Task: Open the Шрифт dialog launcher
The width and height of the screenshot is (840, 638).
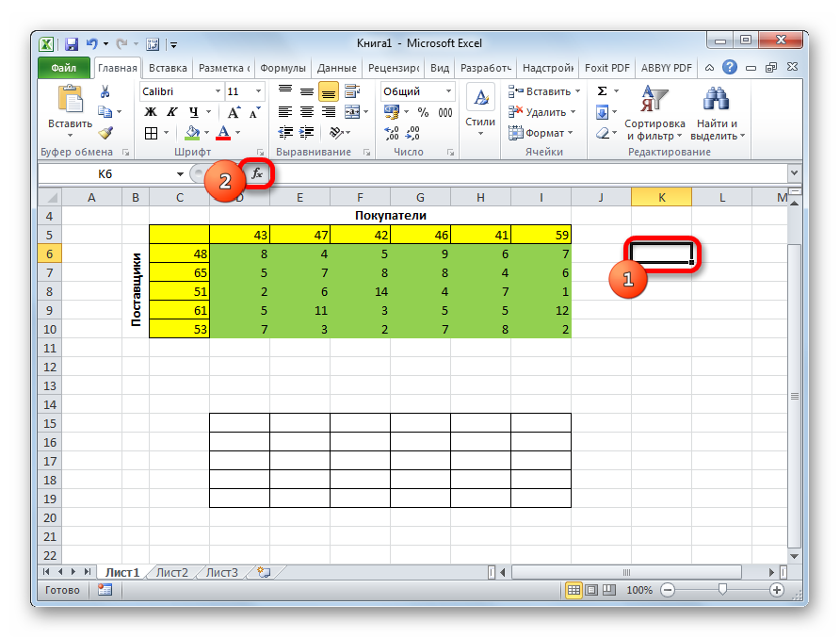Action: point(260,153)
